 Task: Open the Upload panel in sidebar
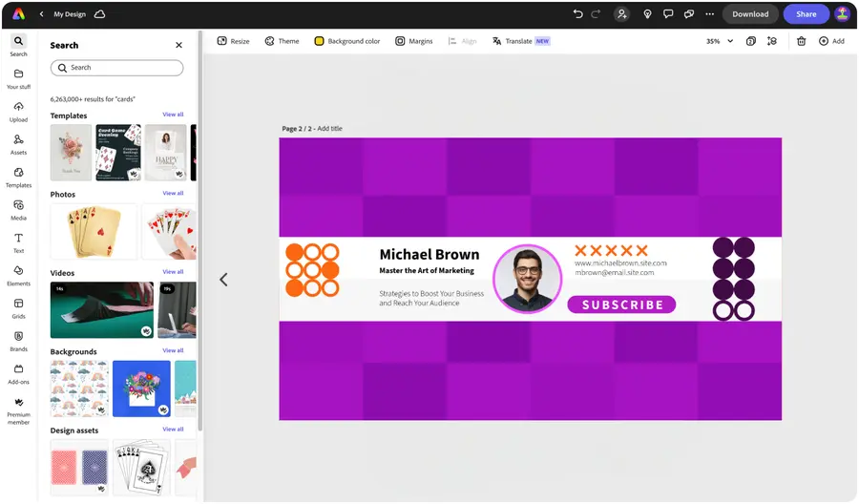(18, 112)
